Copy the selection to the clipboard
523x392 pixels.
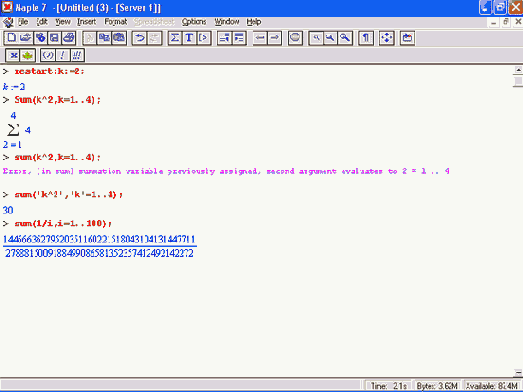click(x=104, y=38)
